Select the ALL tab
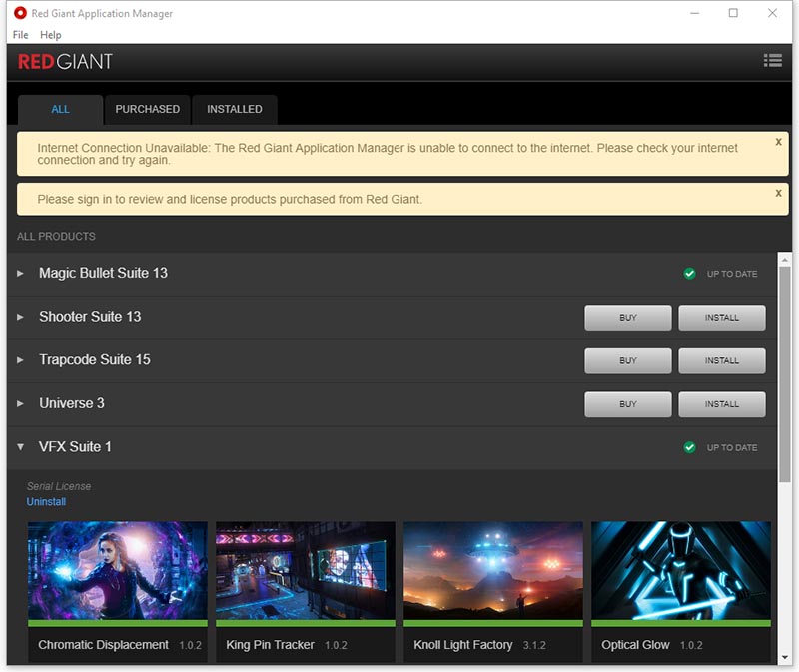The width and height of the screenshot is (799, 672). (60, 109)
